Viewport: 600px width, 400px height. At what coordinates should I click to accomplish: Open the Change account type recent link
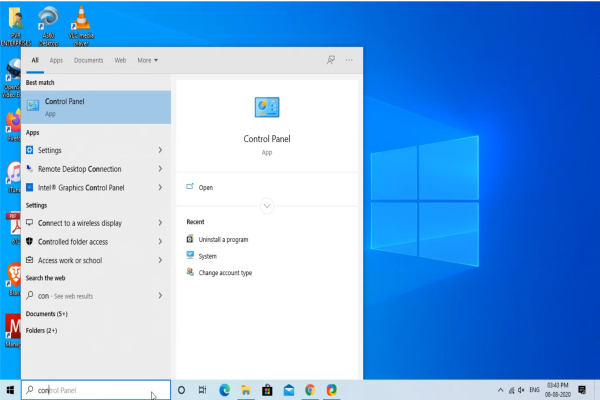click(x=225, y=273)
